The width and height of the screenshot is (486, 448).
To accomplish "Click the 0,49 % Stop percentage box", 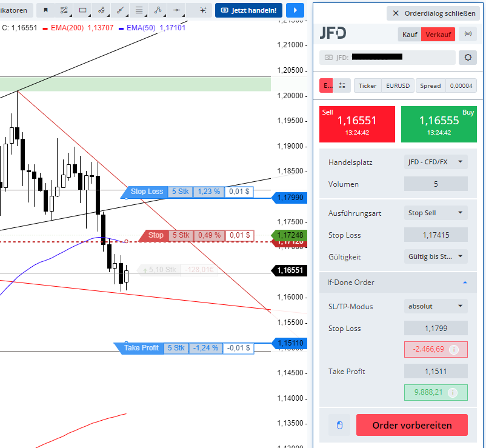I will [x=209, y=235].
